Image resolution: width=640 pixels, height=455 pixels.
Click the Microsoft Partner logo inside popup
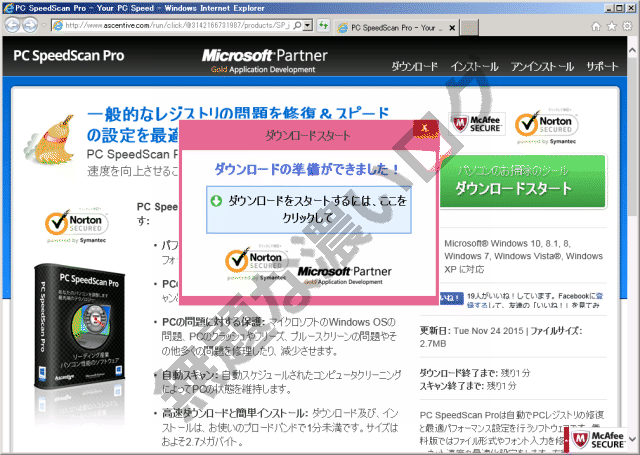[344, 275]
